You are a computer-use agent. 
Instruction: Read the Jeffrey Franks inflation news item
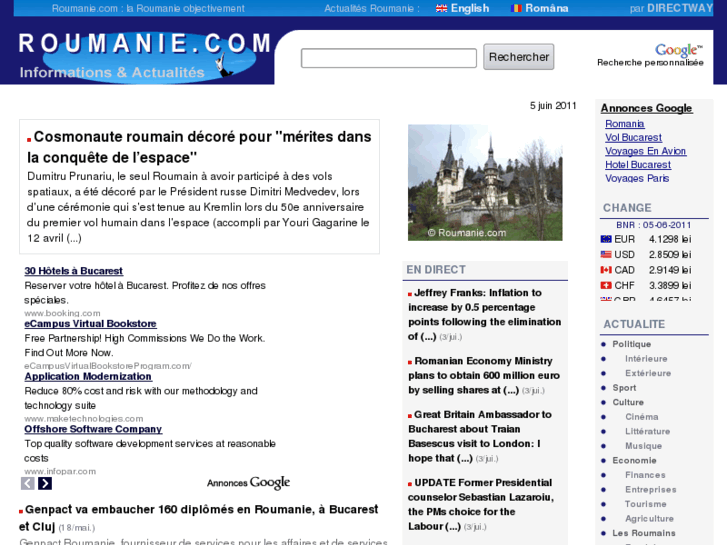point(485,314)
